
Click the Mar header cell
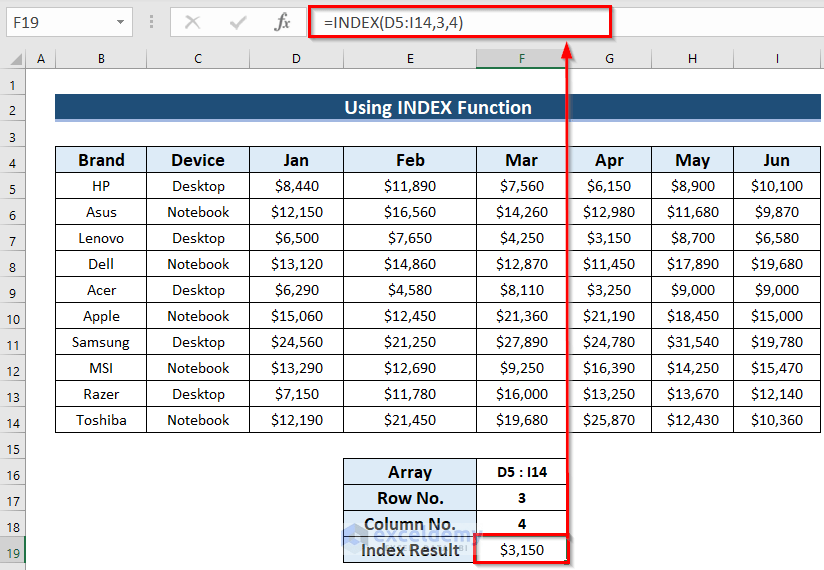(521, 160)
